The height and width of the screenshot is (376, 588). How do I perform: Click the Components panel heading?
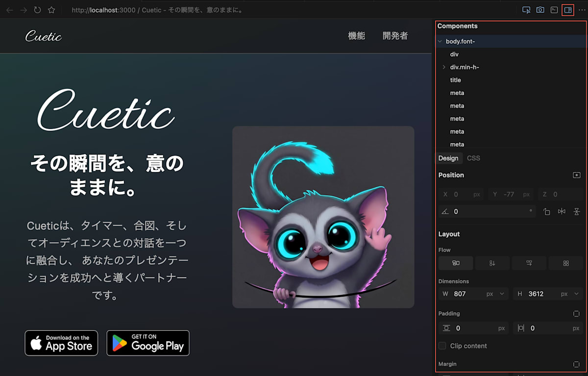457,26
